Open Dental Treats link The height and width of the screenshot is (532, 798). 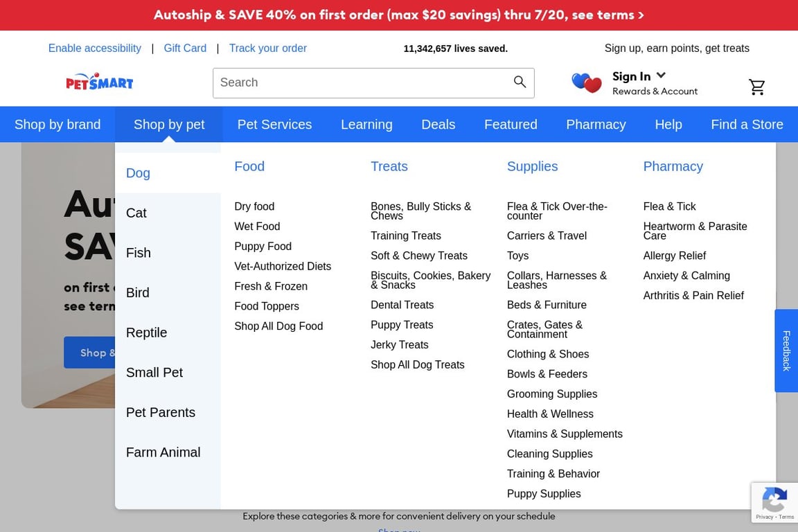pyautogui.click(x=402, y=305)
